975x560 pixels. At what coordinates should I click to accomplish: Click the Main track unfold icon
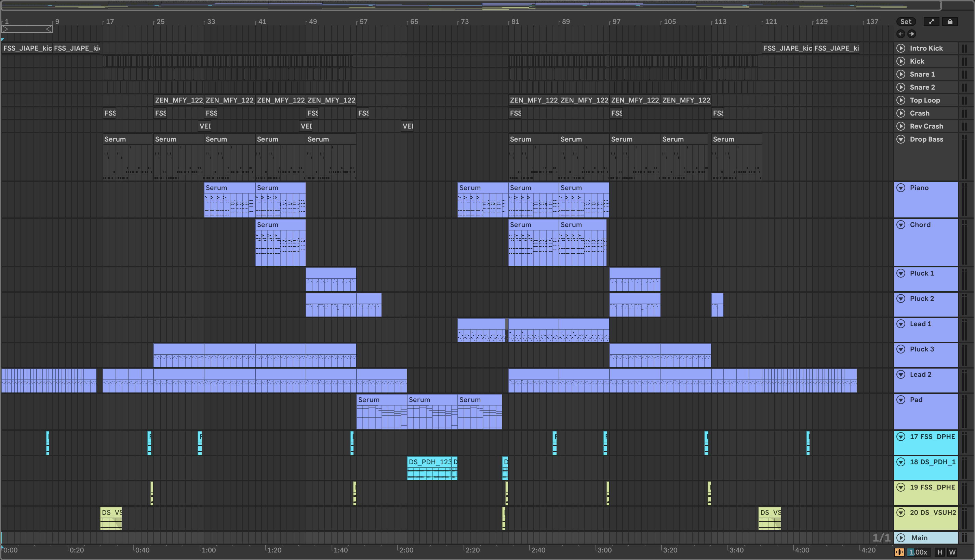(x=901, y=538)
